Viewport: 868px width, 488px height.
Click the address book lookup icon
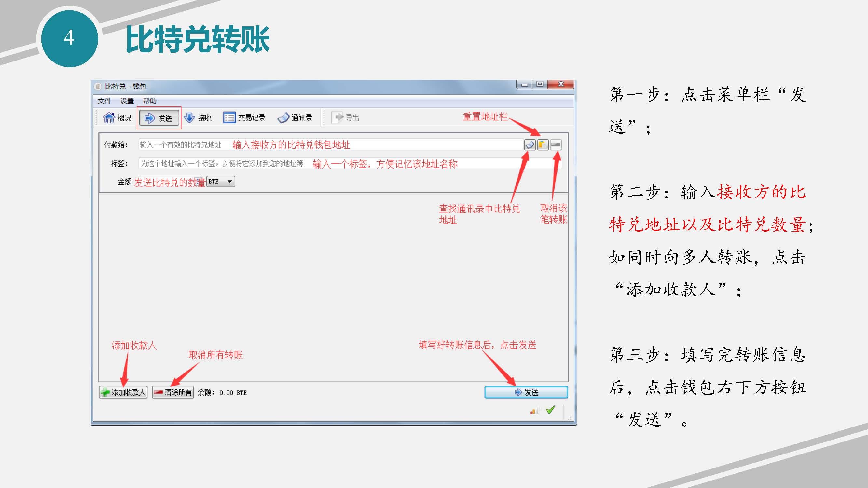click(530, 145)
